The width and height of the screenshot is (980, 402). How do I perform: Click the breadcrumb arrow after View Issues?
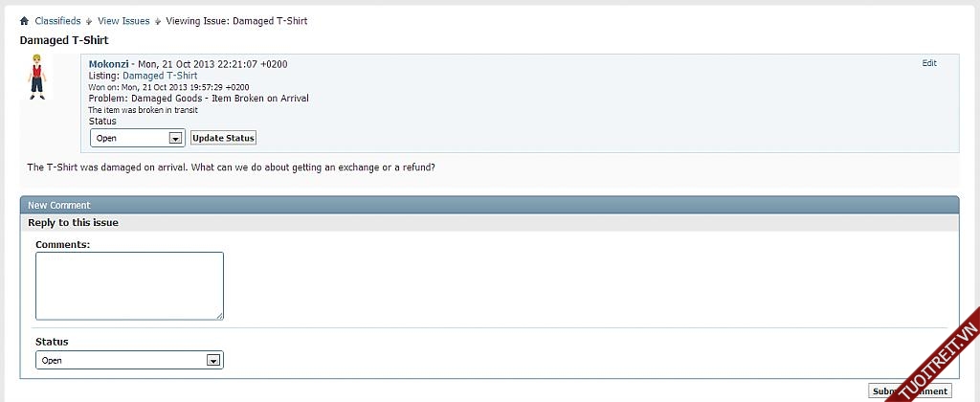coord(158,21)
